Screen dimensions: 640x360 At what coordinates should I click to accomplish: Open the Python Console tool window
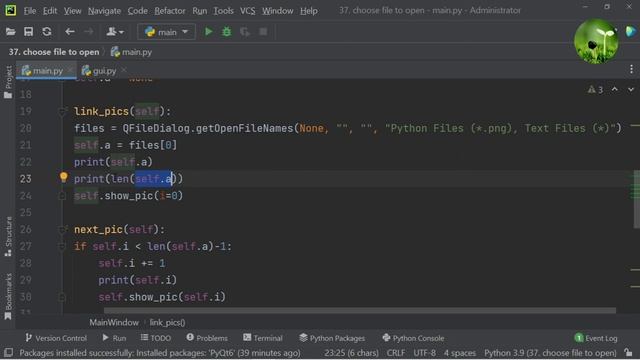[413, 338]
